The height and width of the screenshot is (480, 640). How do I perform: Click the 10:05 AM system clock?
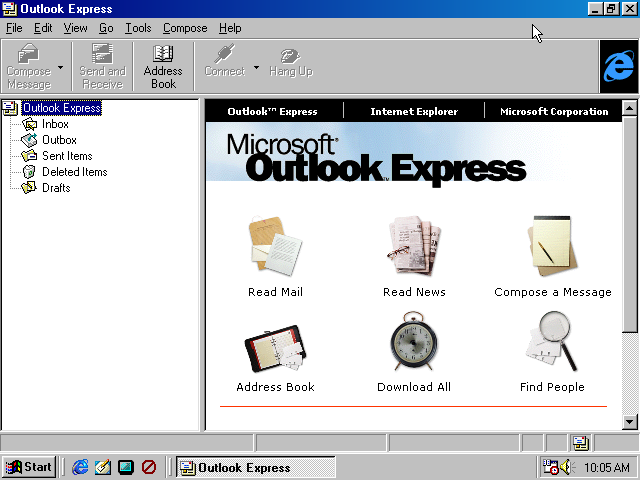(607, 467)
